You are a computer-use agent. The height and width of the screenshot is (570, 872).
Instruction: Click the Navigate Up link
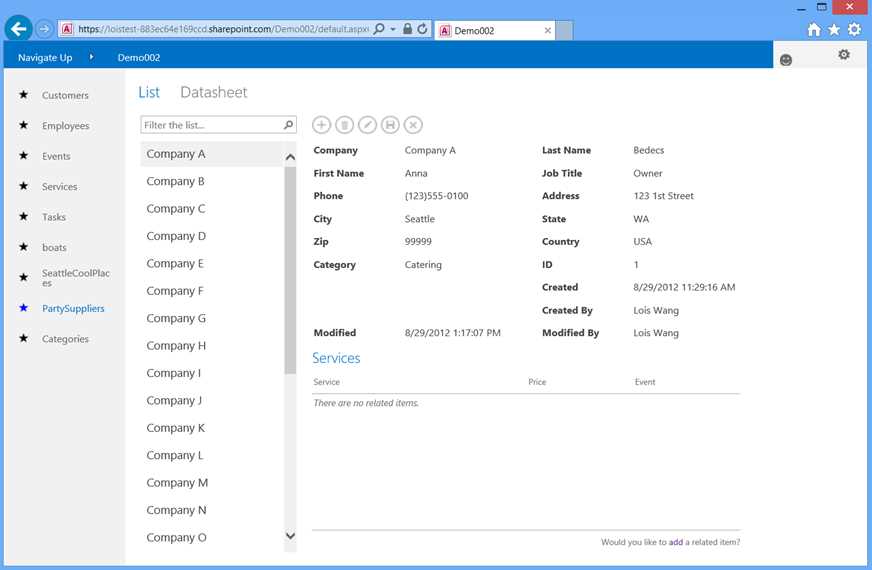click(x=45, y=57)
